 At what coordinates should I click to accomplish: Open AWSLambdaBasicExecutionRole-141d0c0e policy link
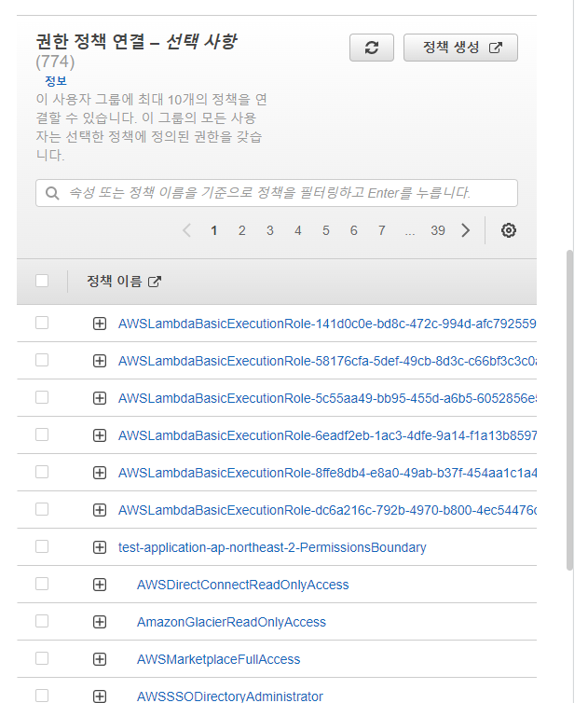327,324
